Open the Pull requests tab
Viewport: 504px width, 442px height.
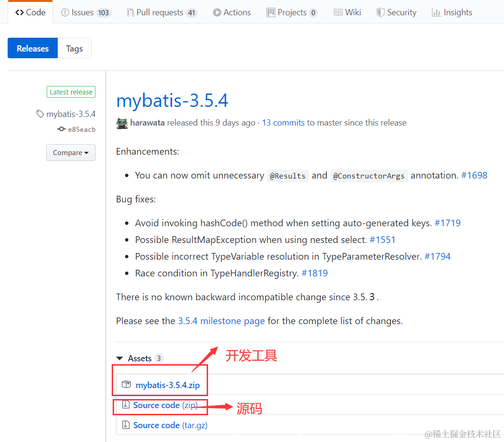(162, 12)
